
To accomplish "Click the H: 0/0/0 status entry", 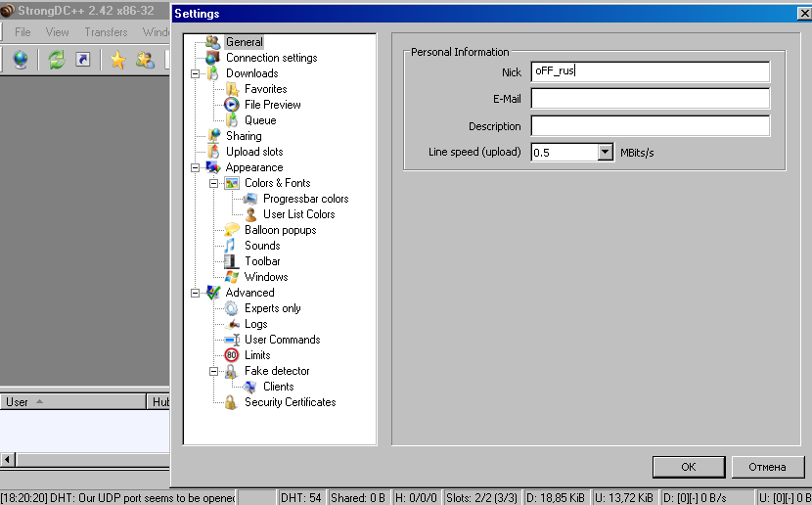I will coord(416,498).
